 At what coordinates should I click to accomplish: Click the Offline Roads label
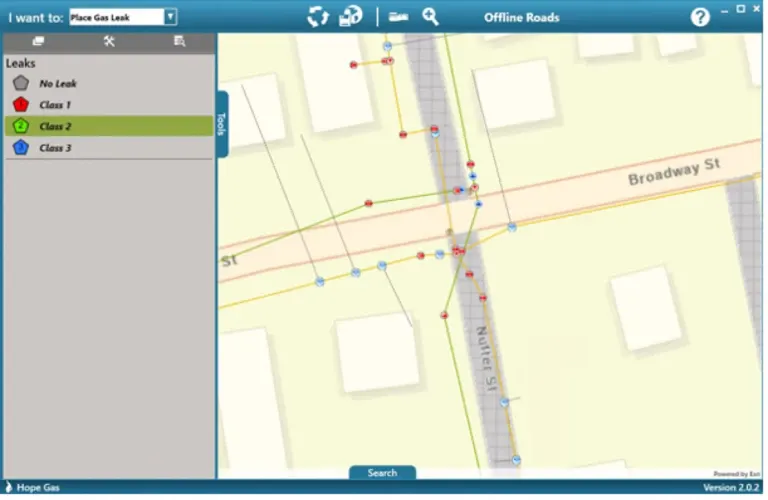pyautogui.click(x=522, y=18)
